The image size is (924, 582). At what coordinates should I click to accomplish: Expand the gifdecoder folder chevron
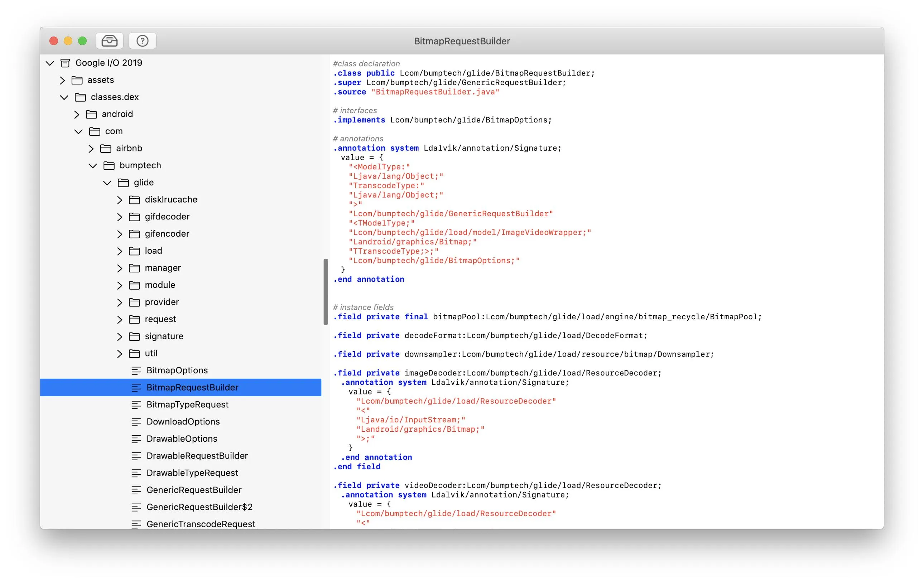119,217
